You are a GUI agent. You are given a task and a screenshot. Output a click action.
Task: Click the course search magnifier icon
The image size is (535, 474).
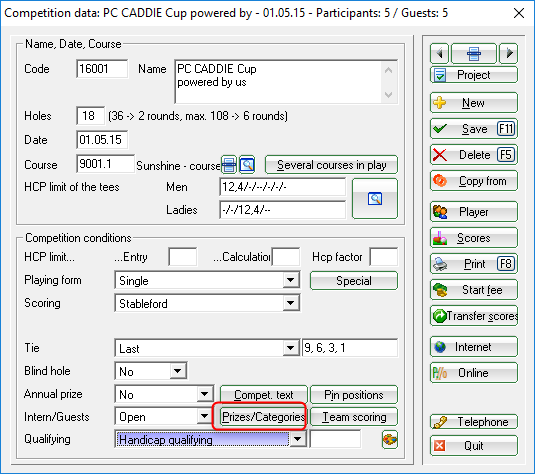tap(247, 165)
